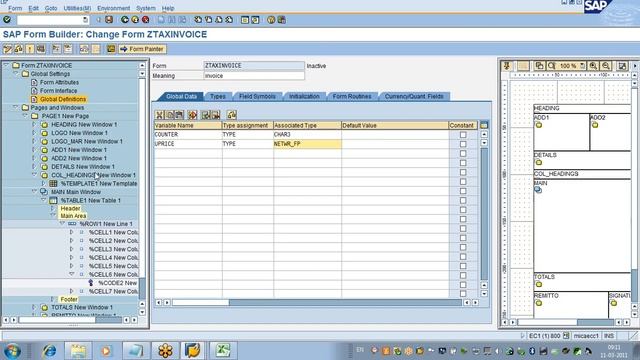Click the Save disk icon
This screenshot has width=640, height=360.
tap(109, 20)
